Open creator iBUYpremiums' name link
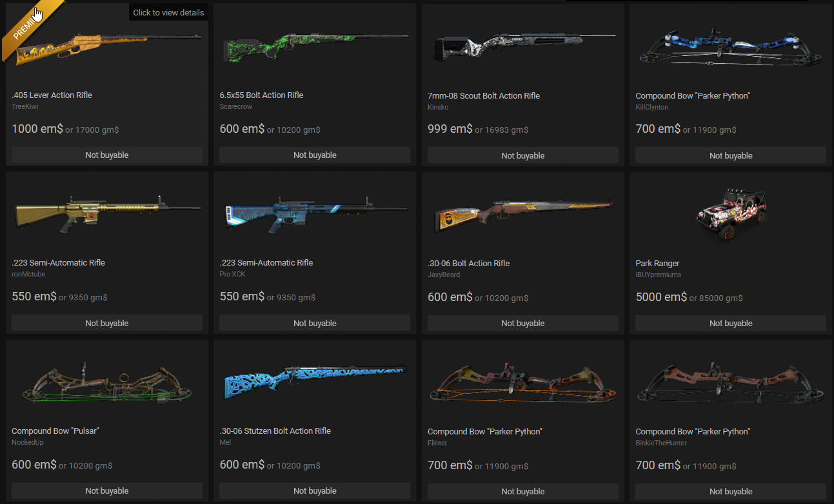The height and width of the screenshot is (504, 834). pos(659,275)
